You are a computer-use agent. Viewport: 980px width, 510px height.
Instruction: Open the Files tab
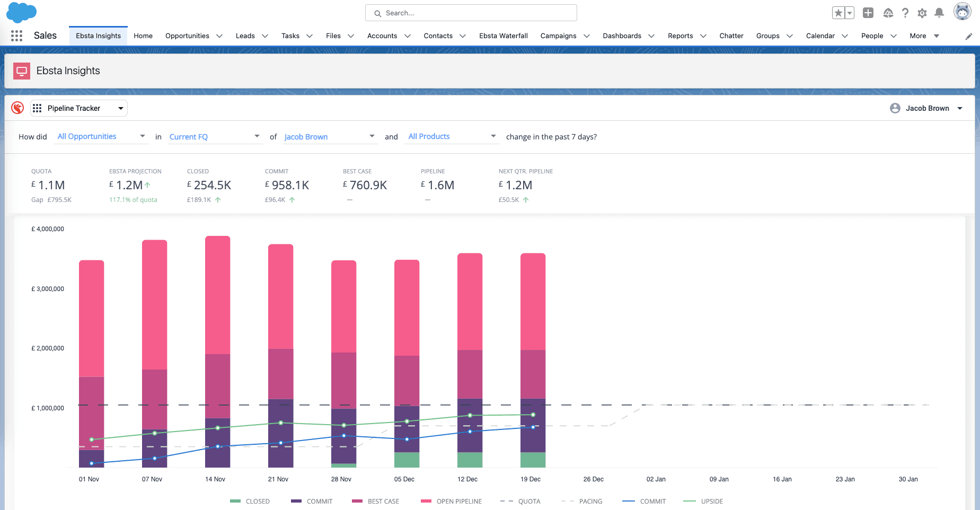point(333,36)
